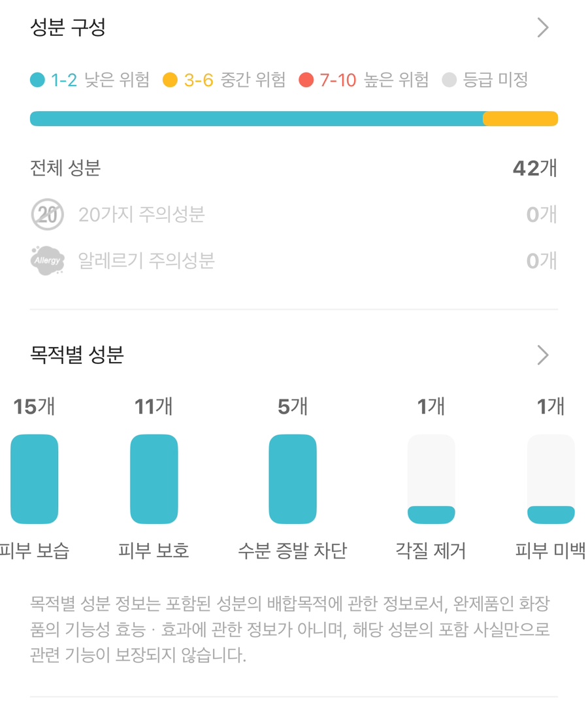This screenshot has width=588, height=703.
Task: Tap the Allergy cloud icon
Action: tap(48, 260)
